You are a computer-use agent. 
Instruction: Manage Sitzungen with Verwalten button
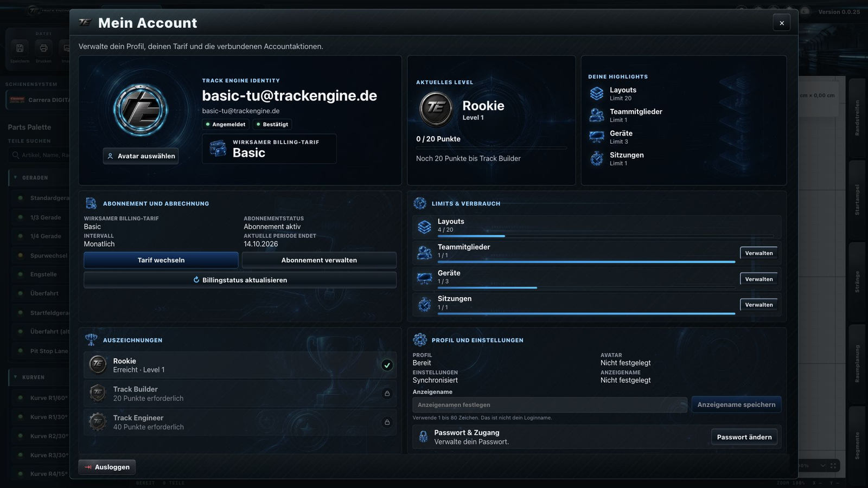(758, 305)
